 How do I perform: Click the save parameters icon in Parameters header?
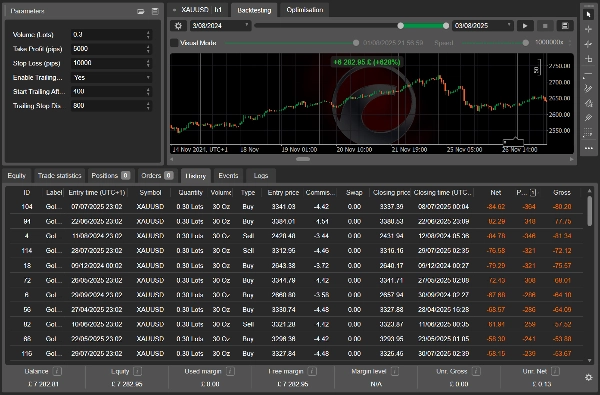click(155, 11)
